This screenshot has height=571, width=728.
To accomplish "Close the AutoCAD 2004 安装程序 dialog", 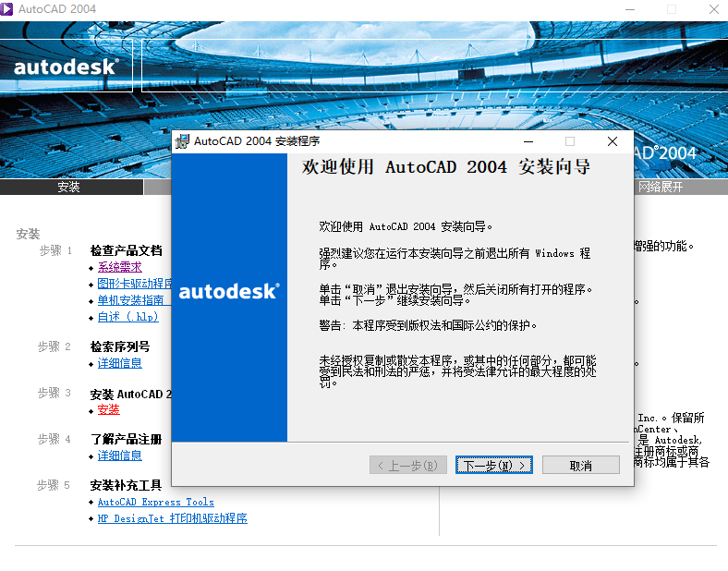I will click(613, 141).
